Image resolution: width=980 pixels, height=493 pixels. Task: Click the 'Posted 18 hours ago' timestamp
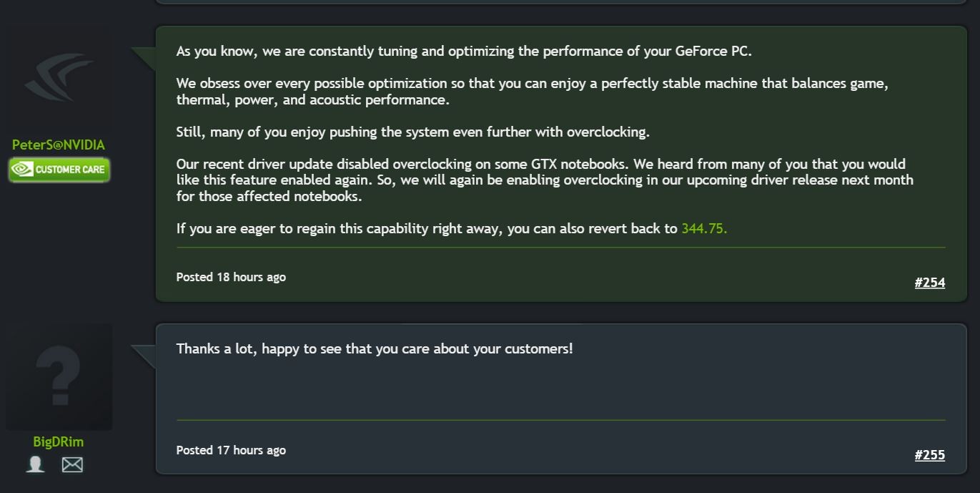230,277
